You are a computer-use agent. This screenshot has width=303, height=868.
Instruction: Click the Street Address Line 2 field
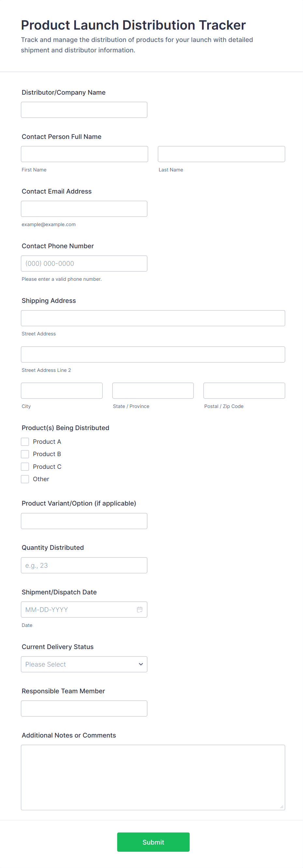pos(153,354)
